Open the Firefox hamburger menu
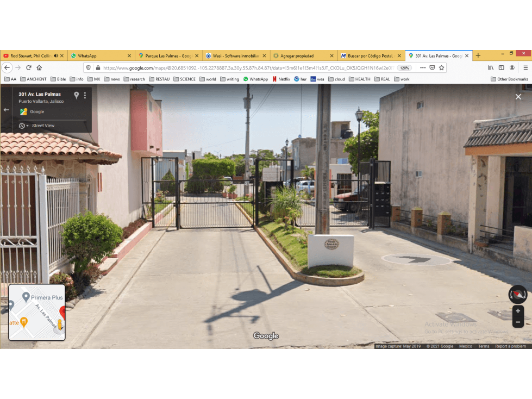Screen dimensions: 532x399 [525, 68]
